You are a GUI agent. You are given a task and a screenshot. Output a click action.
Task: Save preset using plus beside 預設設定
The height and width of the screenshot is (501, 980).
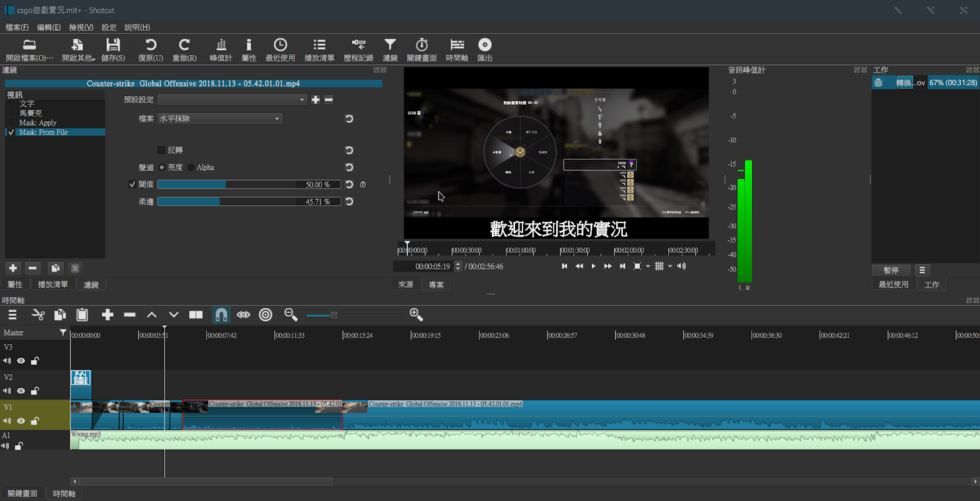pyautogui.click(x=315, y=100)
